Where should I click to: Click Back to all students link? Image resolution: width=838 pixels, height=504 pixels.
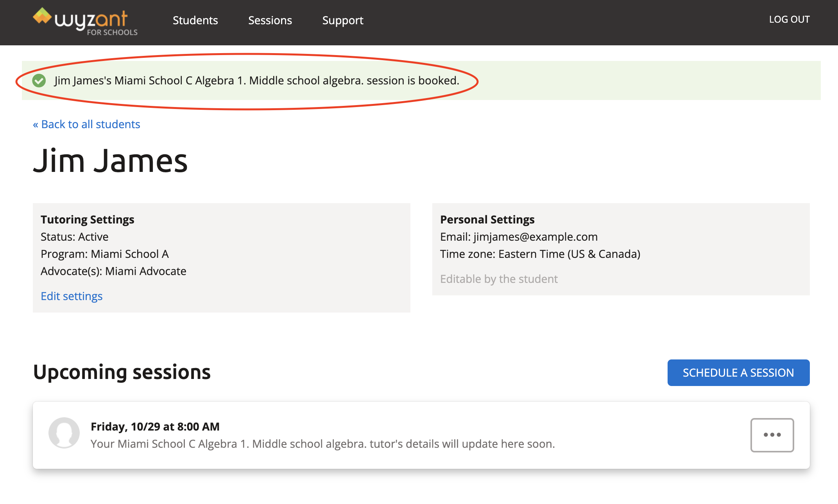[x=86, y=124]
